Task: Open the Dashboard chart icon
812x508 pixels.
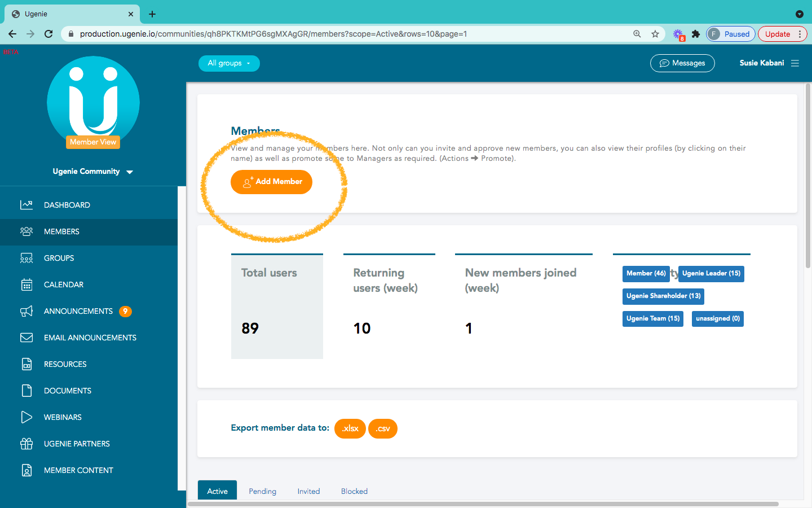Action: [x=27, y=205]
